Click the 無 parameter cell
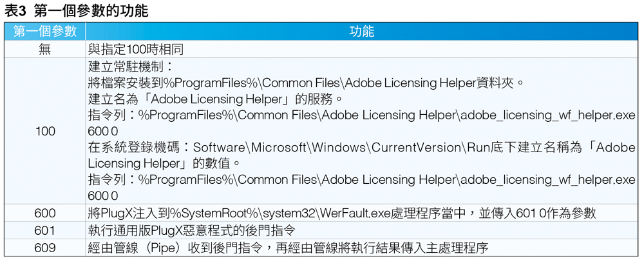644x267 pixels. (x=45, y=50)
